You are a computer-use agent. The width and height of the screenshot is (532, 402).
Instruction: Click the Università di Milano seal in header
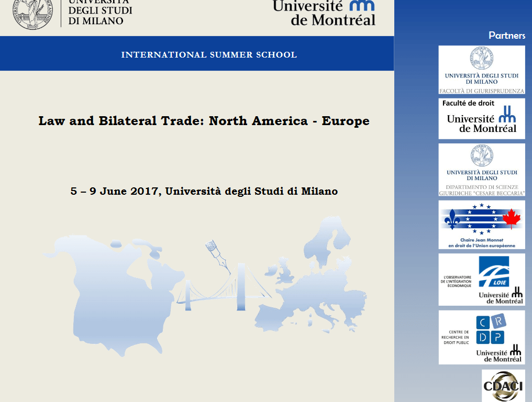click(33, 13)
